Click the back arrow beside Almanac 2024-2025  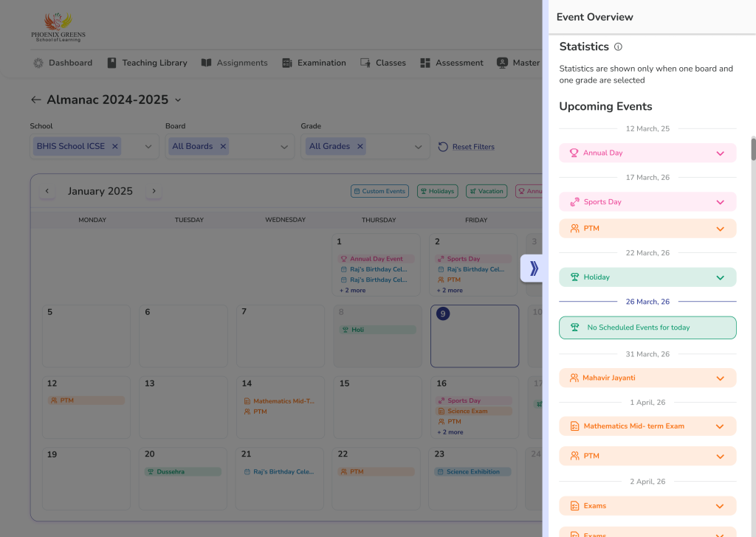(35, 100)
